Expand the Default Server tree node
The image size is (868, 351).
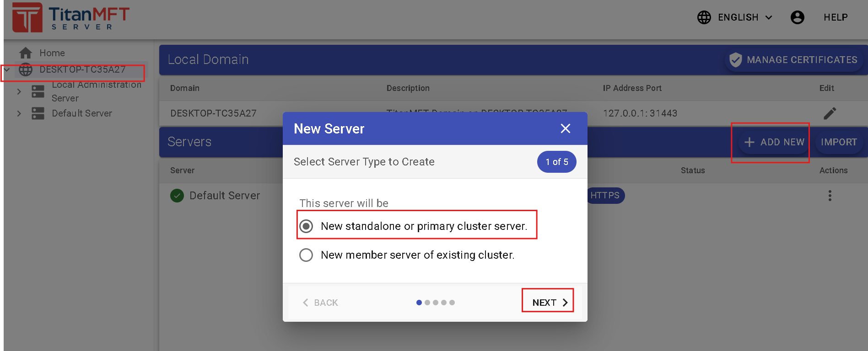click(19, 113)
